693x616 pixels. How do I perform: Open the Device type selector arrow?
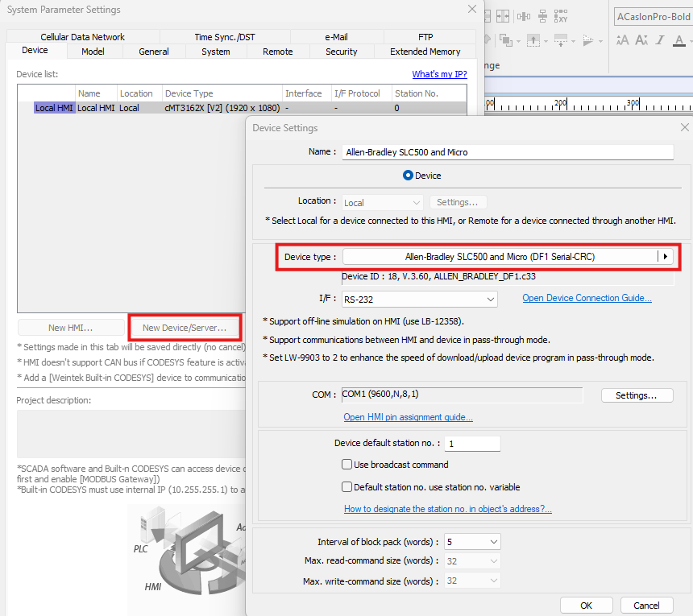click(x=665, y=257)
